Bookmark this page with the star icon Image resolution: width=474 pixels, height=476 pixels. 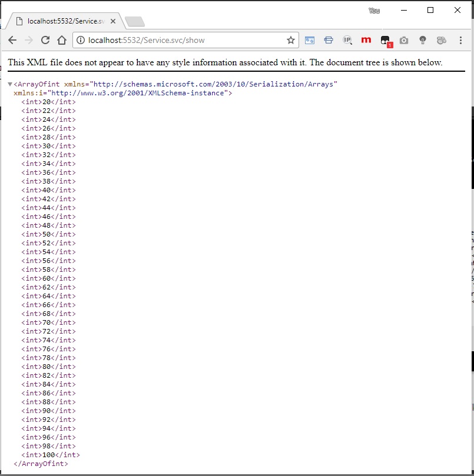pyautogui.click(x=290, y=41)
